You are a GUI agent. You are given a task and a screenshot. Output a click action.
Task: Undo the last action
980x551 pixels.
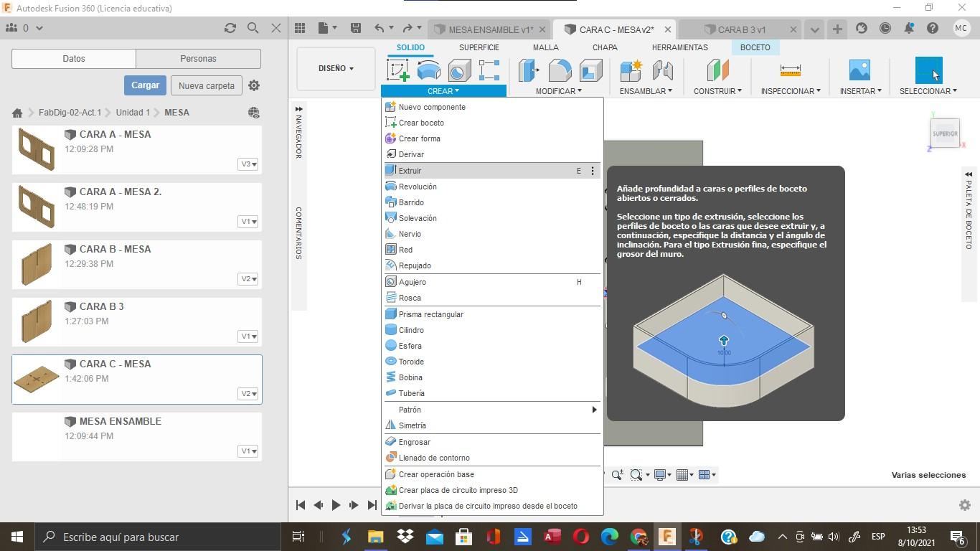(379, 28)
